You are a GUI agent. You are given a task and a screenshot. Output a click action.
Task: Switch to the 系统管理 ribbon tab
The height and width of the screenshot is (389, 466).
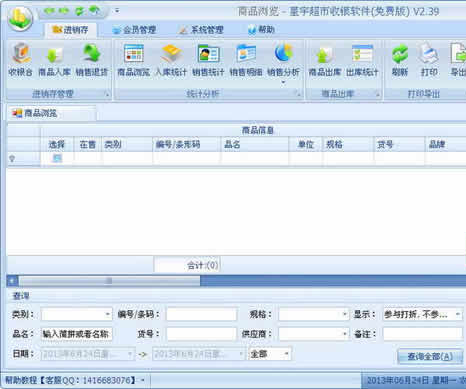pyautogui.click(x=202, y=30)
